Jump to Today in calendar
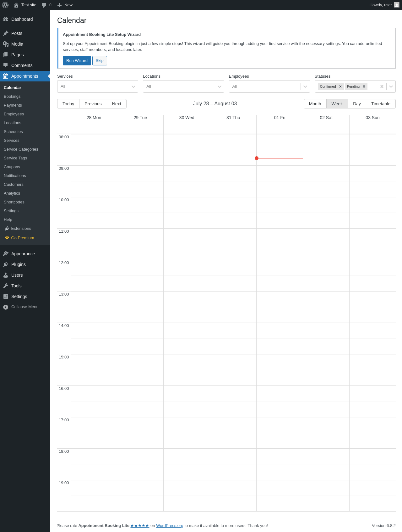Viewport: 402px width, 532px height. [68, 104]
